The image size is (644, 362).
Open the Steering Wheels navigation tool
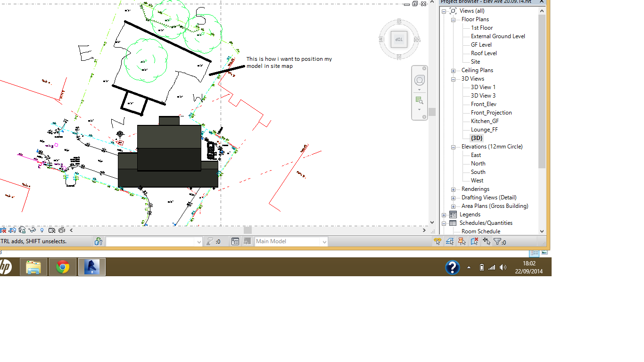tap(419, 81)
